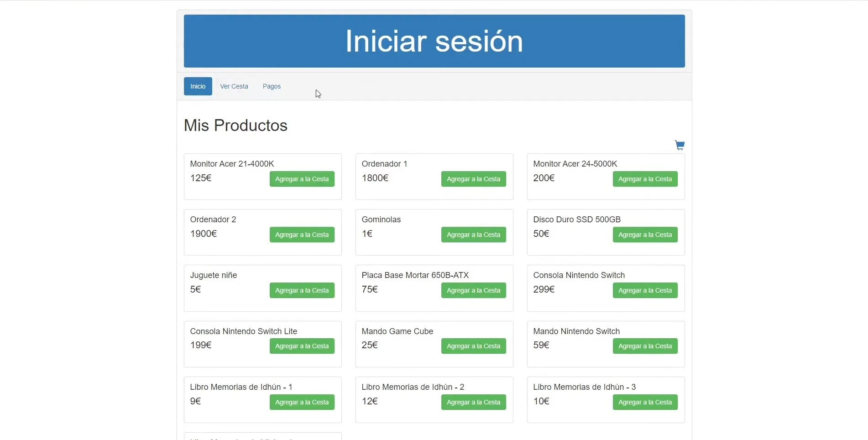Image resolution: width=868 pixels, height=440 pixels.
Task: Add Juguete niñe to the basket
Action: (302, 290)
